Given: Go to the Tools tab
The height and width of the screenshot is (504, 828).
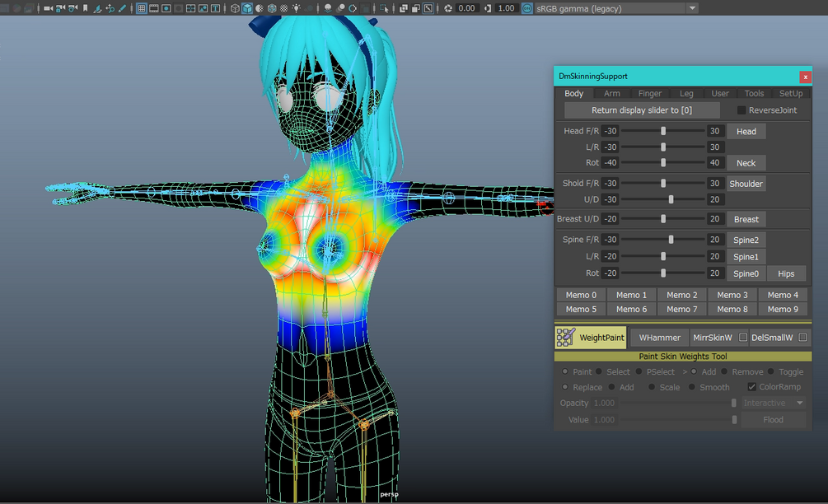Looking at the screenshot, I should pyautogui.click(x=754, y=93).
